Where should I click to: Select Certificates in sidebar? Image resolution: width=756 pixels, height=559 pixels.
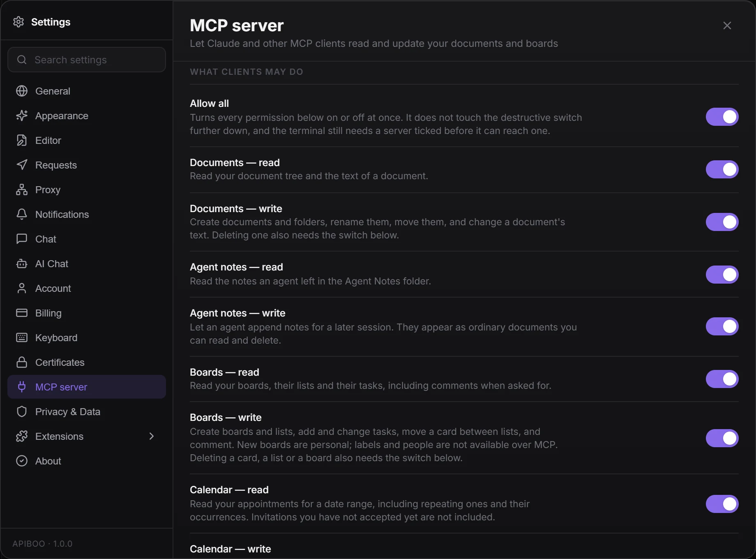tap(87, 363)
